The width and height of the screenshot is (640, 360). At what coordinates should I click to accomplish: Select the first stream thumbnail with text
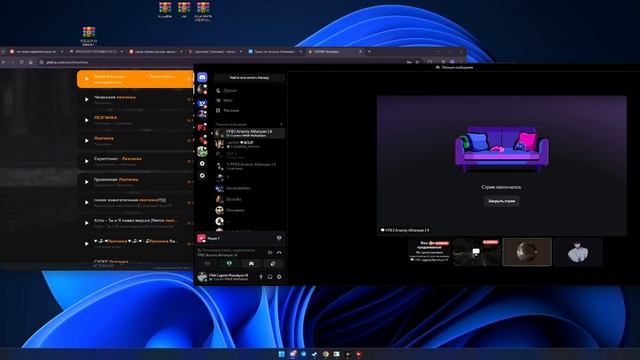[x=429, y=252]
